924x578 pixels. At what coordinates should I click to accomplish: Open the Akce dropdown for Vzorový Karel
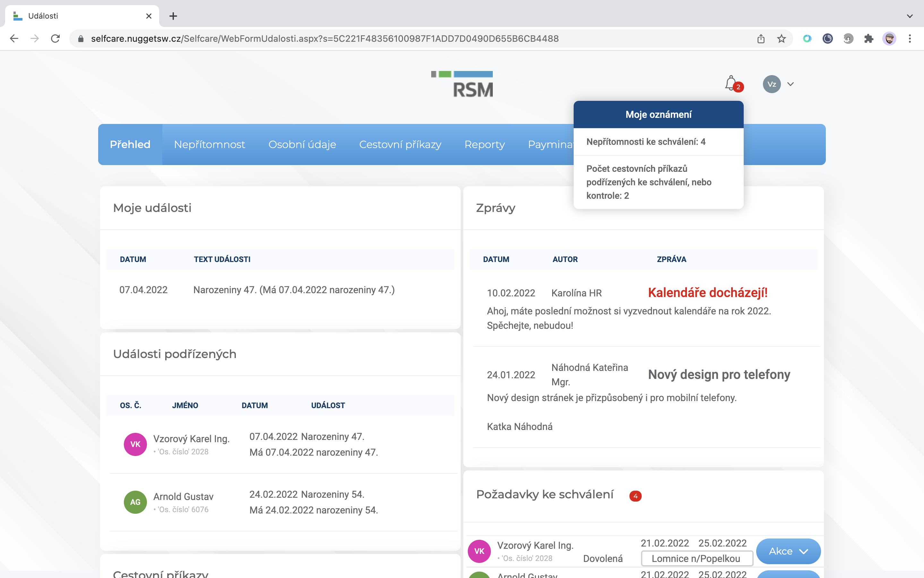789,551
